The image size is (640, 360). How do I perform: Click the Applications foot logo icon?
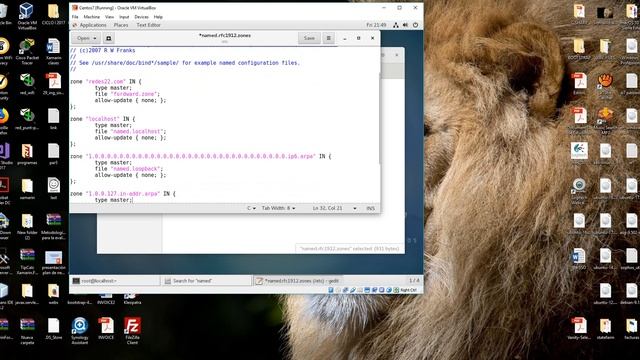(75, 25)
